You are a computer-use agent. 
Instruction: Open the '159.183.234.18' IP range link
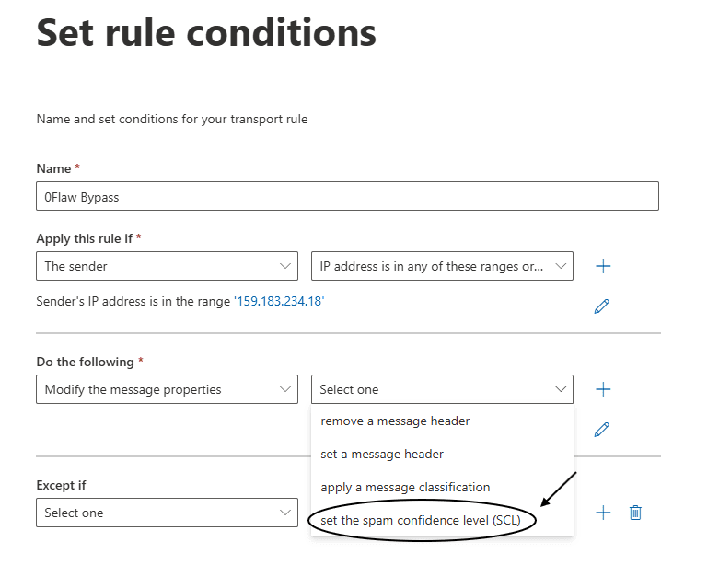tap(278, 301)
